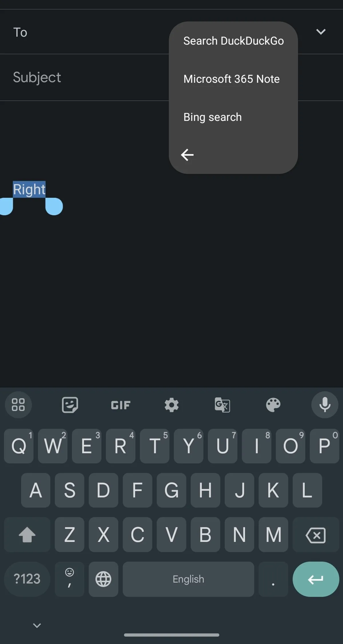Open the sticker picker icon
Image resolution: width=343 pixels, height=644 pixels.
pyautogui.click(x=70, y=405)
